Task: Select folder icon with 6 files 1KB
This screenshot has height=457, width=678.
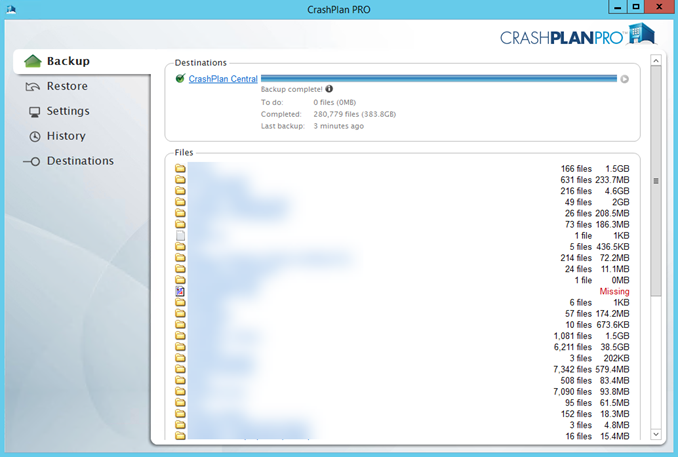Action: coord(180,302)
